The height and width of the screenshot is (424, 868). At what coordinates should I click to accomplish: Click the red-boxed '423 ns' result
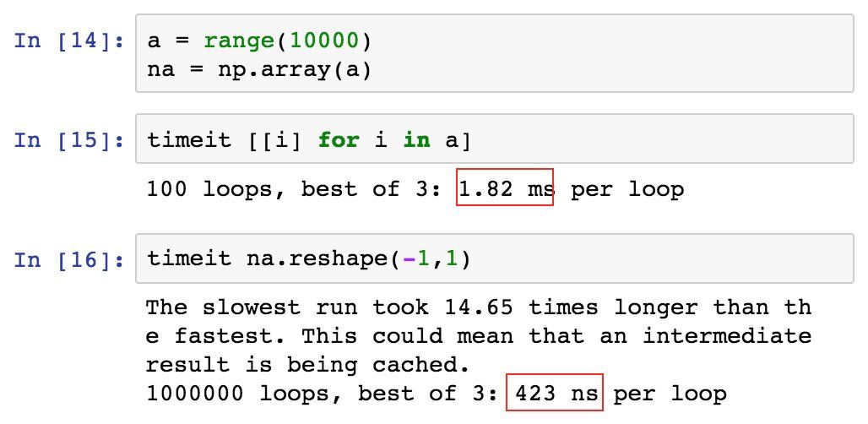(554, 393)
